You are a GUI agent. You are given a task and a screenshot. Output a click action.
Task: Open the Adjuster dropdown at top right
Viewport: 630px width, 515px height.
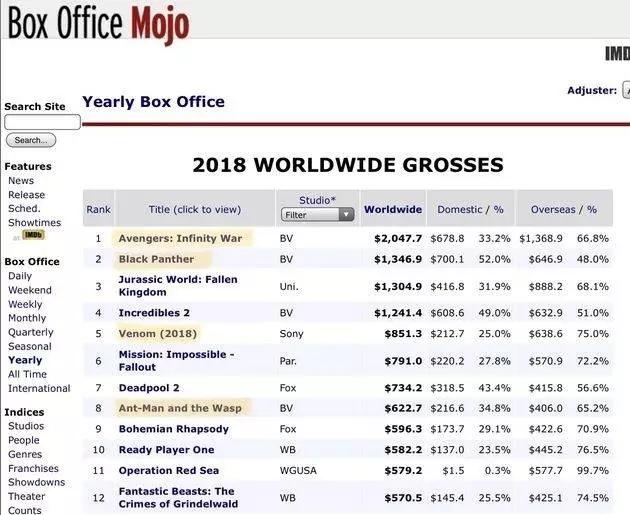[x=625, y=90]
